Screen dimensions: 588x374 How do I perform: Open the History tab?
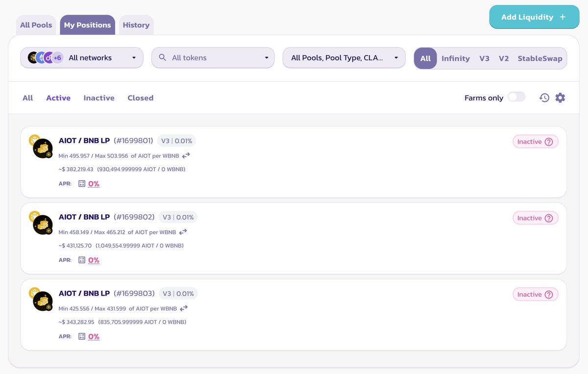pos(136,25)
